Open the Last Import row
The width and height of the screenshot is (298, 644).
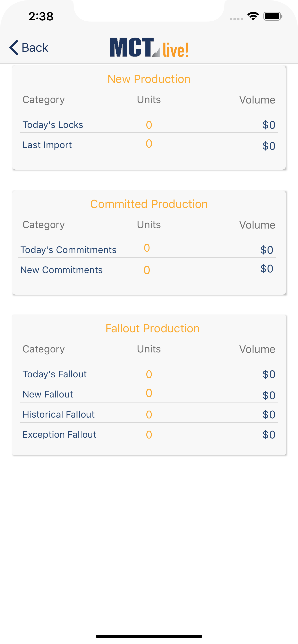(x=47, y=145)
